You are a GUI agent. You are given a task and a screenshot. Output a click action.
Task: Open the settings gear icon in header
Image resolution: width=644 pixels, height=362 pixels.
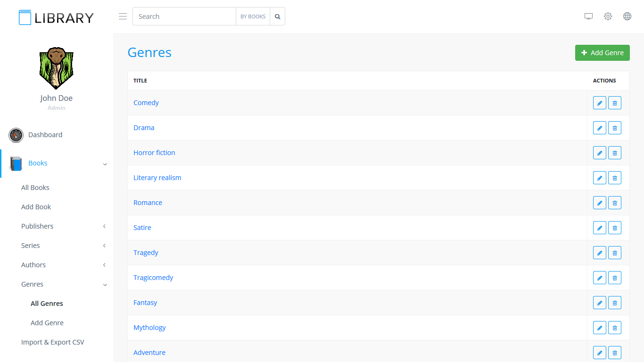pos(608,16)
